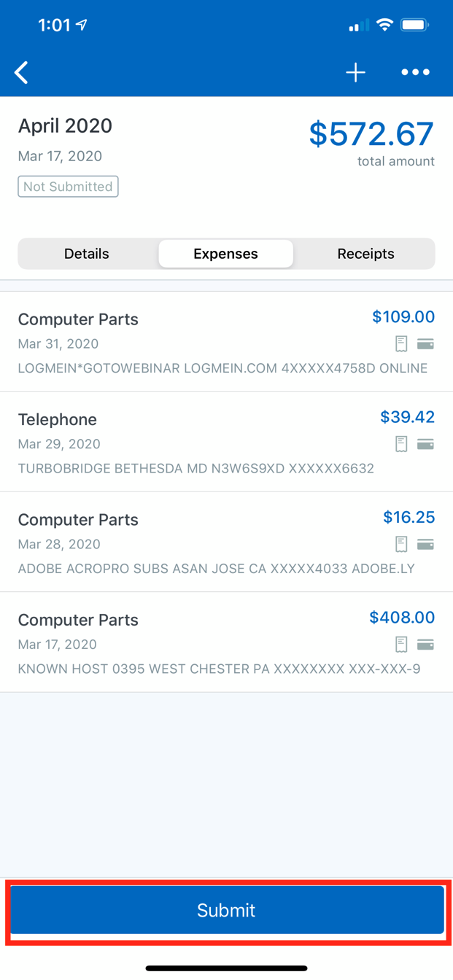Image resolution: width=453 pixels, height=980 pixels.
Task: Tap the back arrow icon
Action: (22, 72)
